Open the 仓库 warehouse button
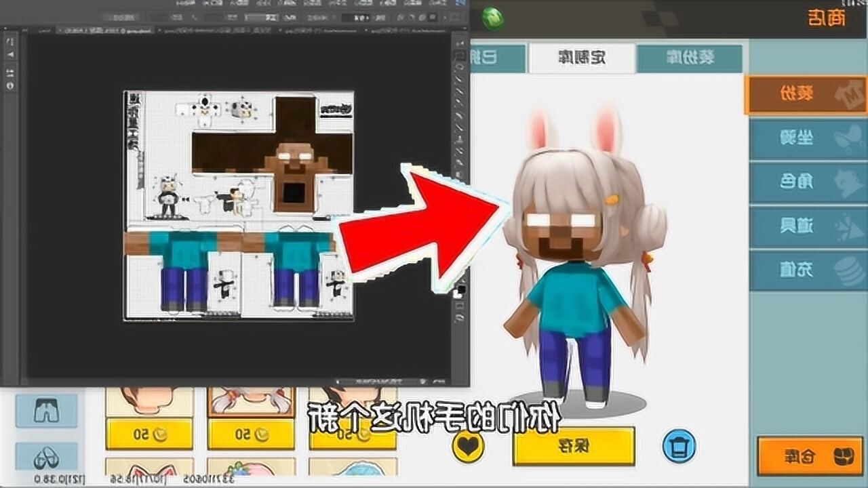 [810, 457]
